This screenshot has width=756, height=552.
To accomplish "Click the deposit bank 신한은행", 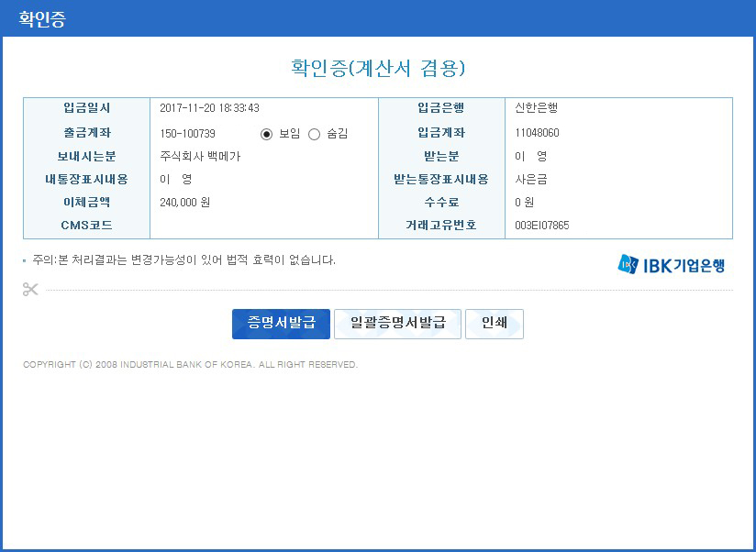I will [x=537, y=109].
